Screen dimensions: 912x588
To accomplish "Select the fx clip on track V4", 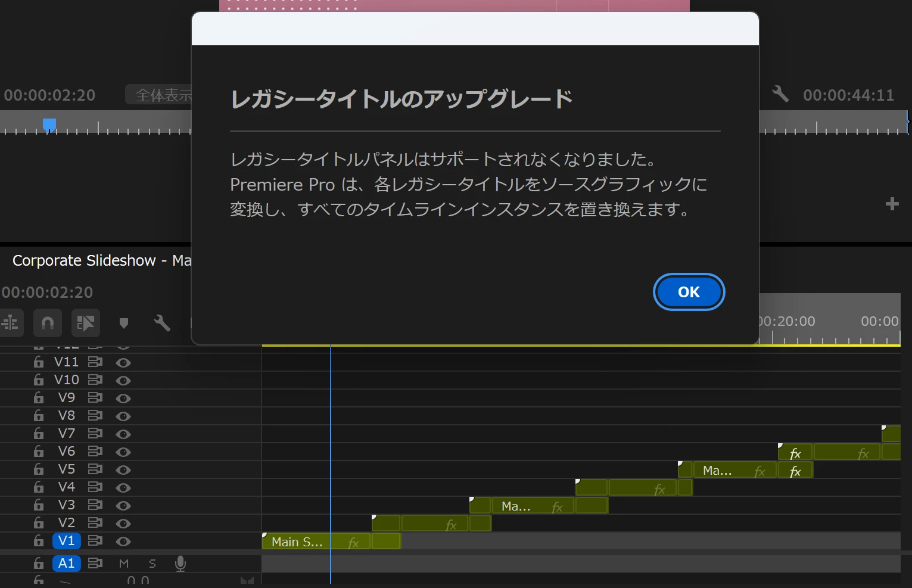I will point(642,488).
